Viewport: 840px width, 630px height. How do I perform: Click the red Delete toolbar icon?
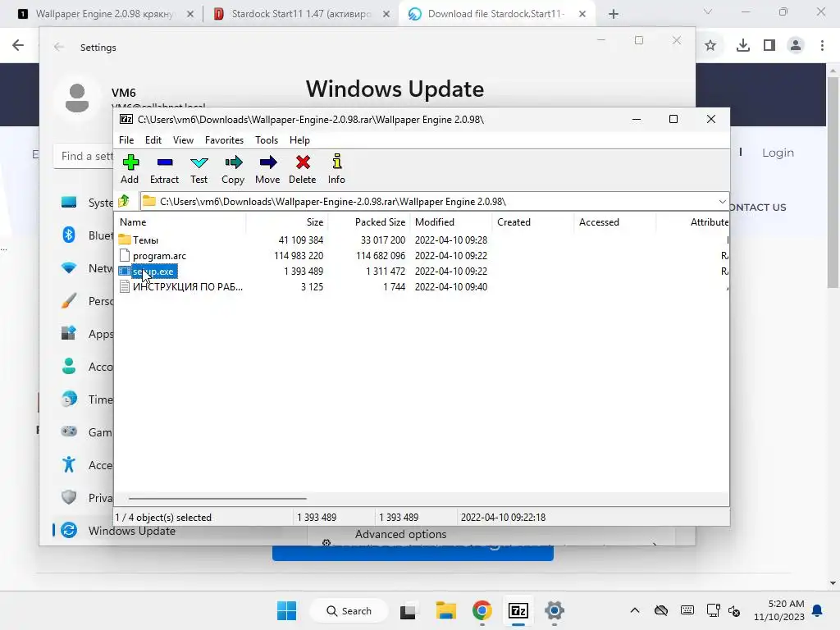pos(303,162)
